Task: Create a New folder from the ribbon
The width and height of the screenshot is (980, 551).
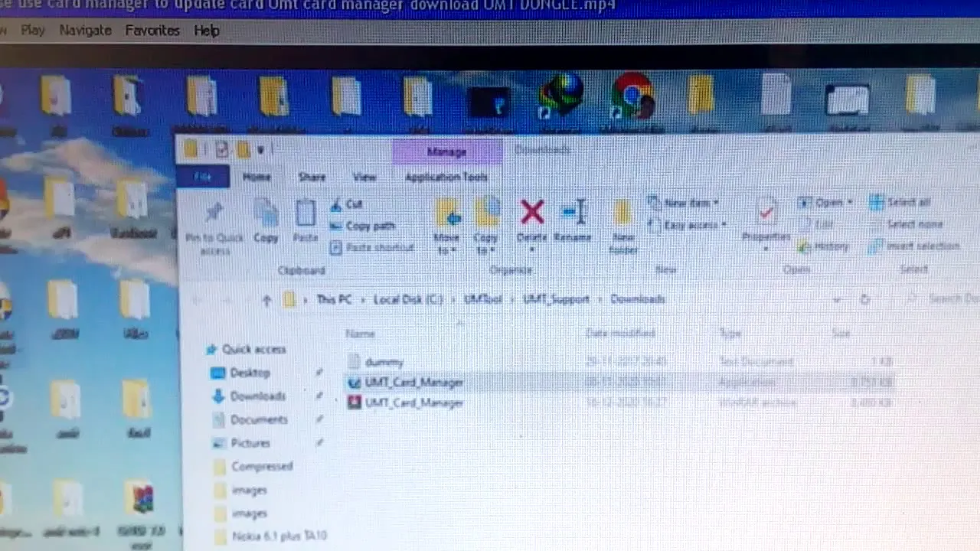Action: 623,226
